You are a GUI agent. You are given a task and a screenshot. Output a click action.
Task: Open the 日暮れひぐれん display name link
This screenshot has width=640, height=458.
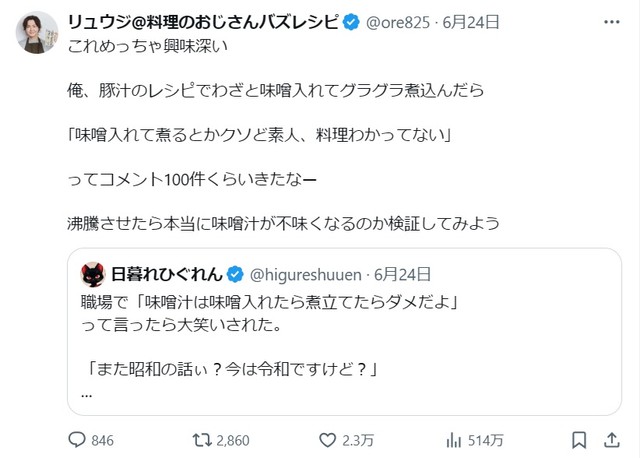pos(167,273)
